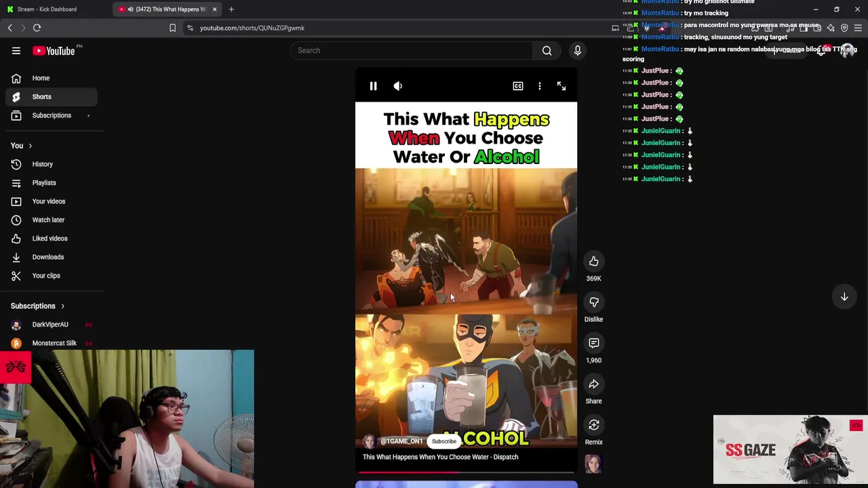Go back in browser history

click(9, 28)
